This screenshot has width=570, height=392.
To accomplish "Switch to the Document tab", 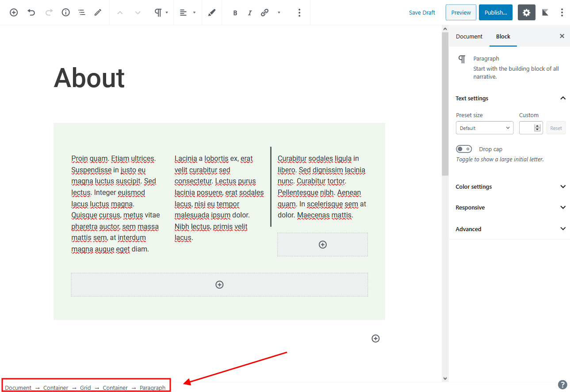I will coord(469,36).
